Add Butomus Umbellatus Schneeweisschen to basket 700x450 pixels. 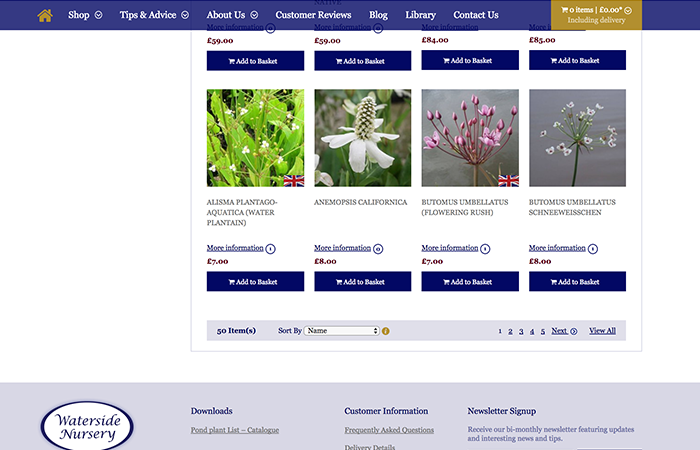click(x=577, y=282)
